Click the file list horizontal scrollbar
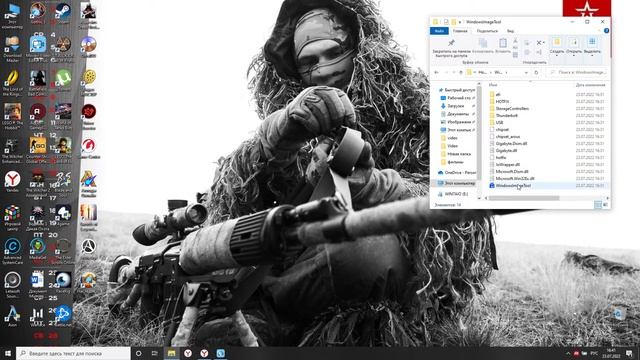The image size is (640, 360). pyautogui.click(x=524, y=198)
